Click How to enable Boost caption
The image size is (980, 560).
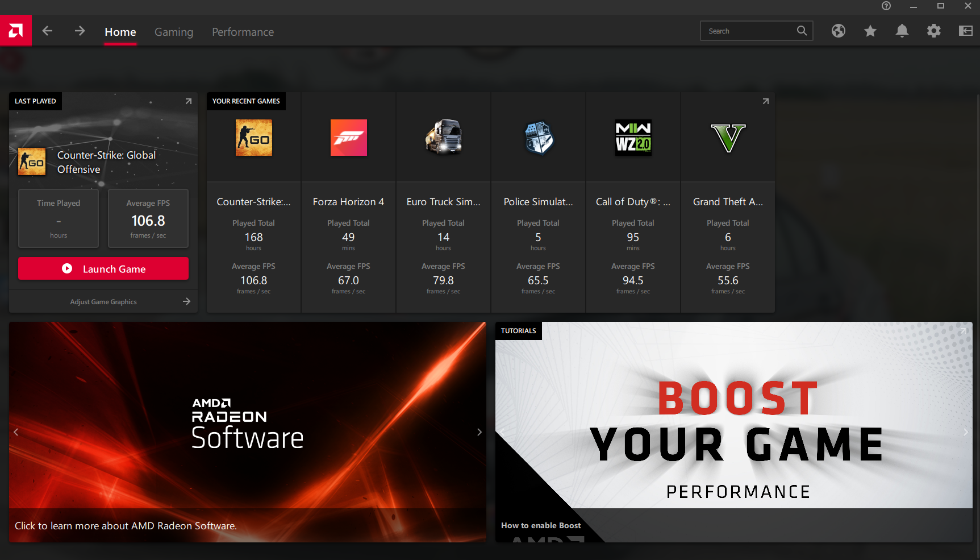[x=541, y=525]
